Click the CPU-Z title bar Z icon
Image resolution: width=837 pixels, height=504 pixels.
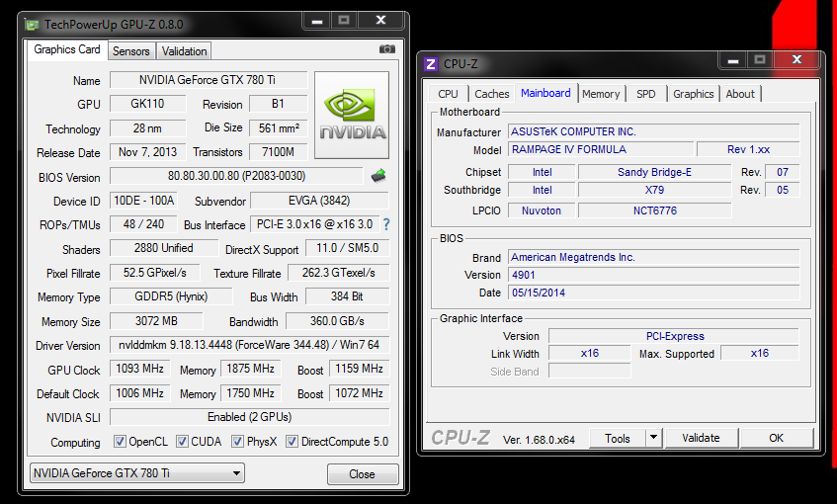click(430, 64)
